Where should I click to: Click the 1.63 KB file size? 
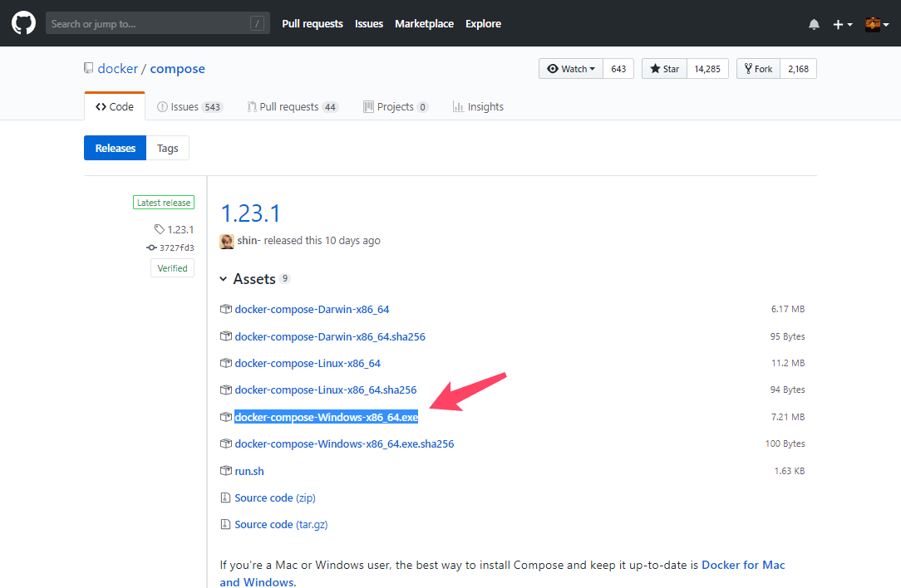[x=790, y=471]
